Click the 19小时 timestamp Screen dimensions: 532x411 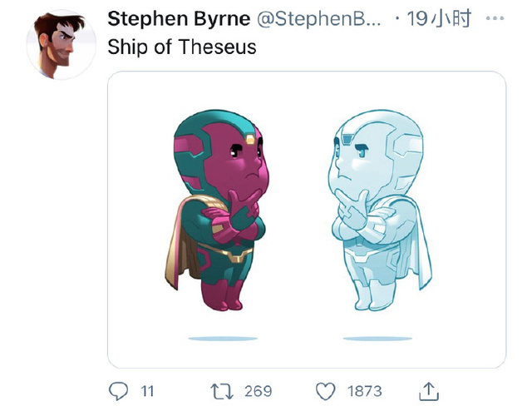tap(439, 18)
